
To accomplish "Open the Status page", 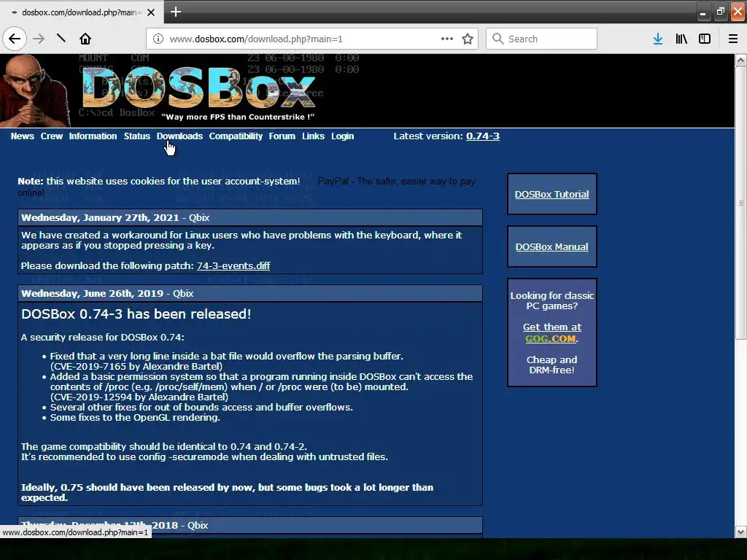I will click(136, 136).
